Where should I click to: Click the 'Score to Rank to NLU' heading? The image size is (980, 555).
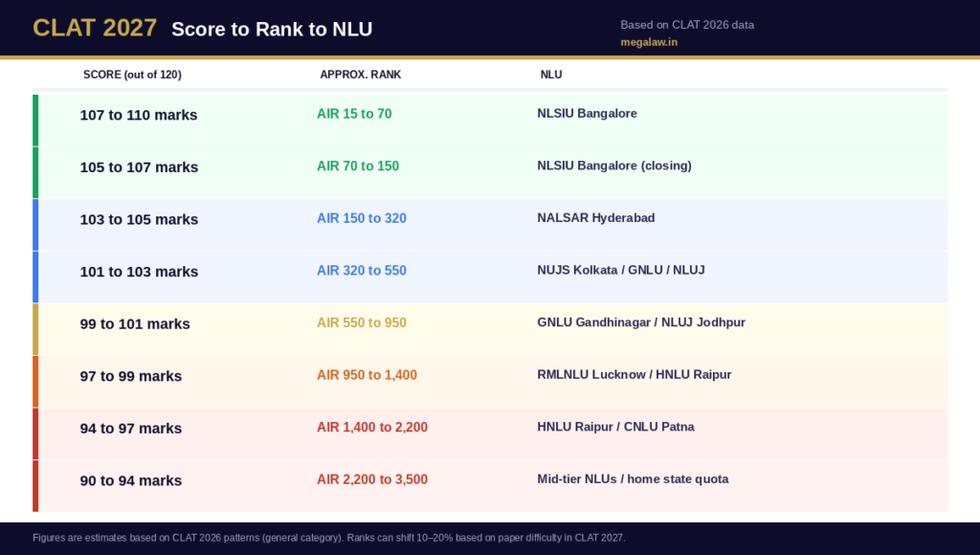(272, 30)
